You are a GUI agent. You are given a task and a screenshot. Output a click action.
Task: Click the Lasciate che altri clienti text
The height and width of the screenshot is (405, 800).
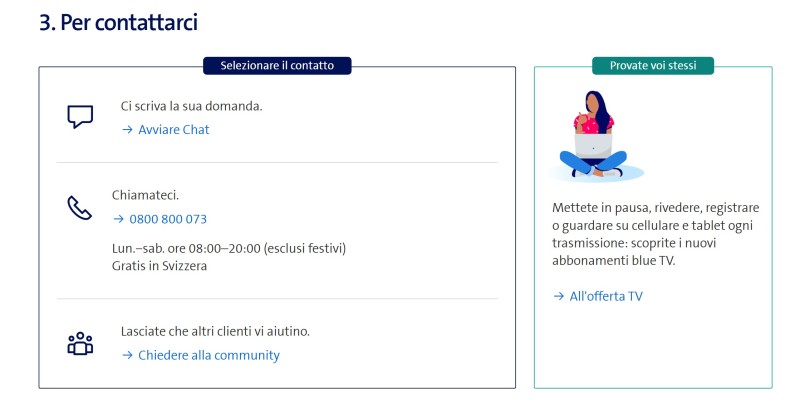point(215,331)
